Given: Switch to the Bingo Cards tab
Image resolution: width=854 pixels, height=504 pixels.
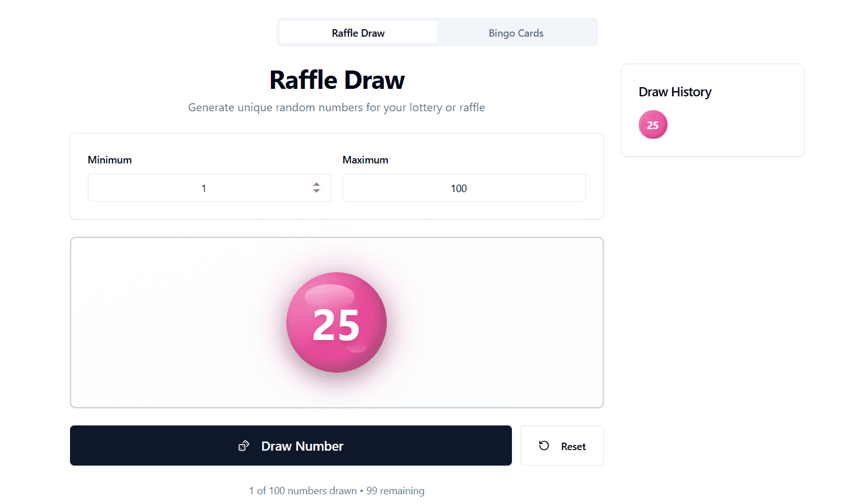Looking at the screenshot, I should coord(516,33).
